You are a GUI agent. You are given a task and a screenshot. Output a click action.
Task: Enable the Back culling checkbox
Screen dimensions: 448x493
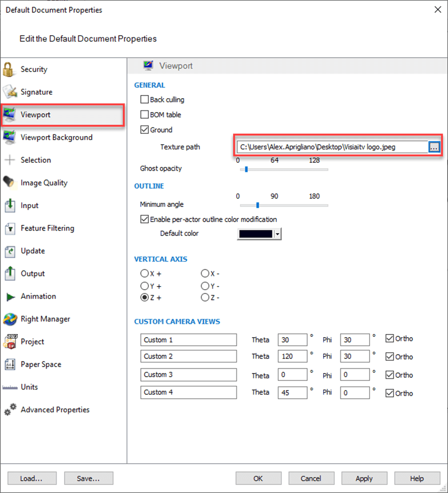tap(145, 100)
